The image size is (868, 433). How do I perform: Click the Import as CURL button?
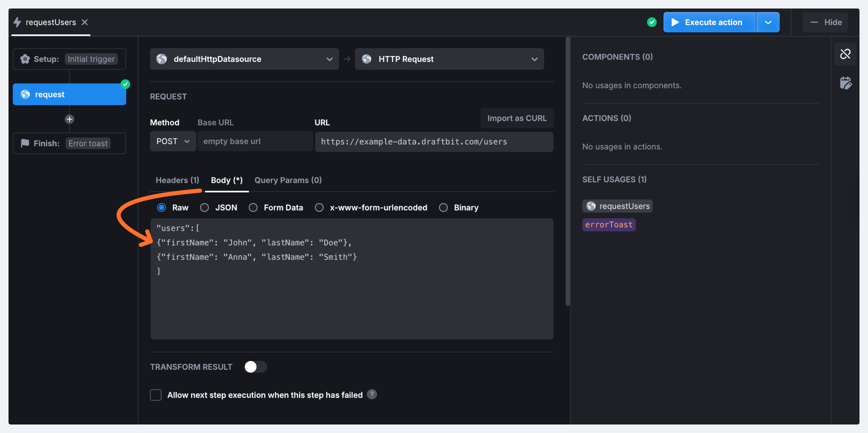coord(517,118)
